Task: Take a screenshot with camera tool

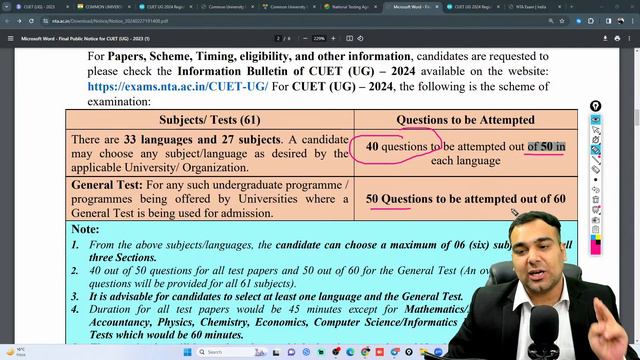Action: (x=596, y=220)
